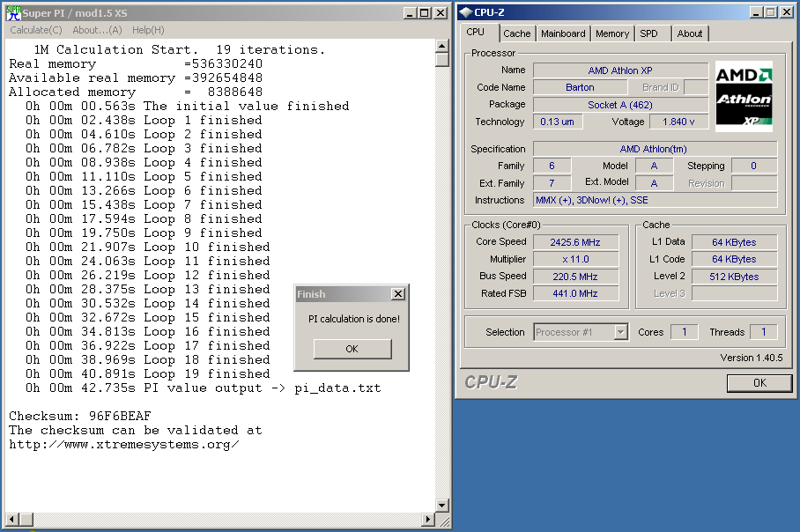Switch to the SPD tab in CPU-Z
800x532 pixels.
[x=649, y=33]
